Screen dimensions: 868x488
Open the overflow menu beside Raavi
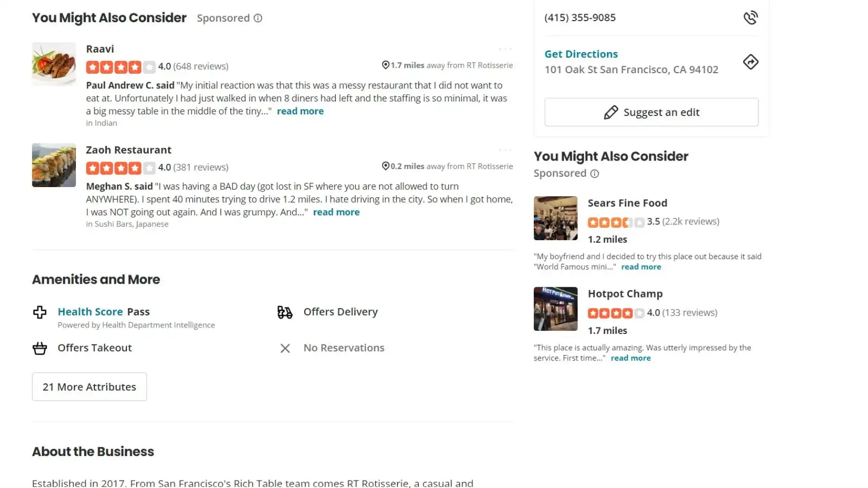(x=504, y=48)
